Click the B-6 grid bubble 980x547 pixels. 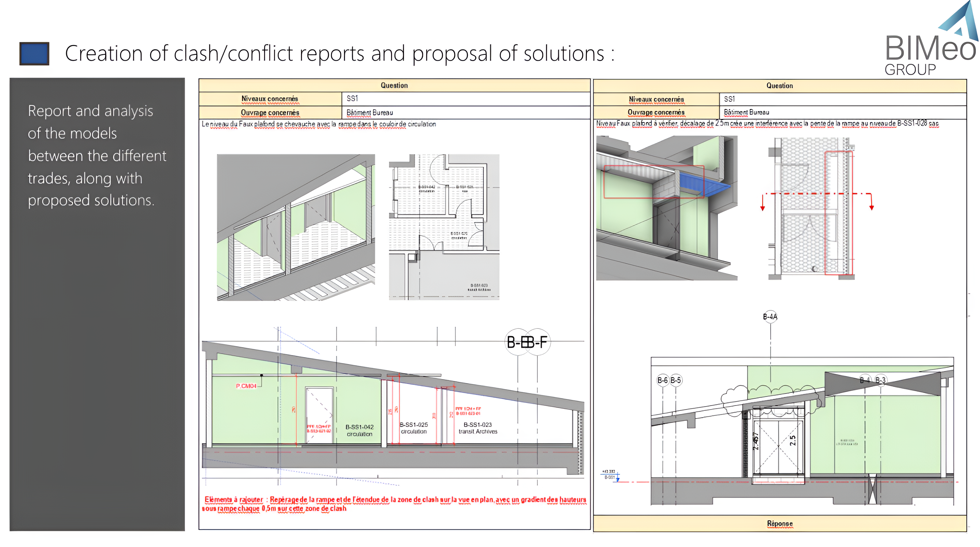[662, 380]
